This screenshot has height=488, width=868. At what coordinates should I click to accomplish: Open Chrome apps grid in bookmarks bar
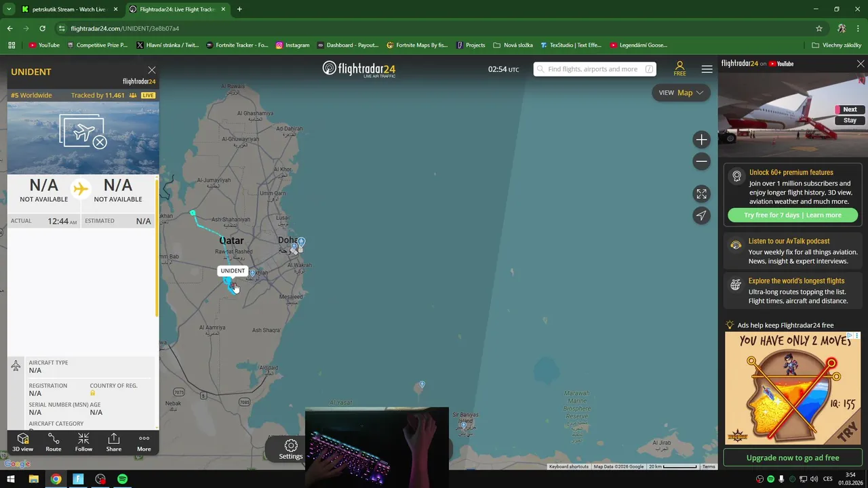12,45
